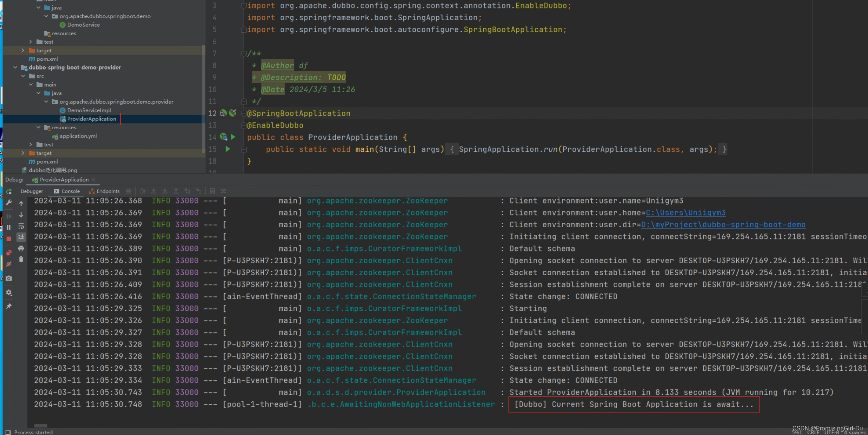
Task: Click the console horizontal scrollbar thumb
Action: pyautogui.click(x=41, y=426)
